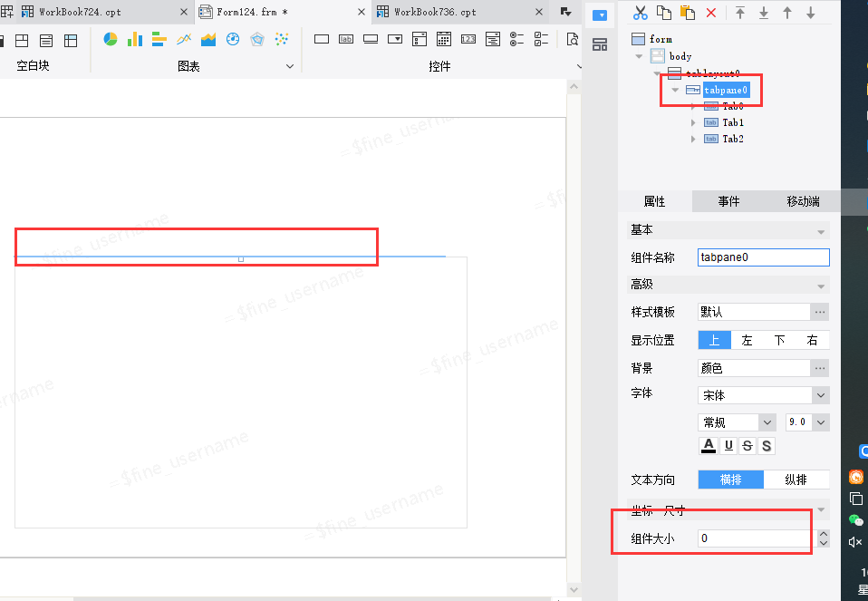The width and height of the screenshot is (868, 601).
Task: Open 样式模板 ellipsis settings button
Action: (x=820, y=312)
